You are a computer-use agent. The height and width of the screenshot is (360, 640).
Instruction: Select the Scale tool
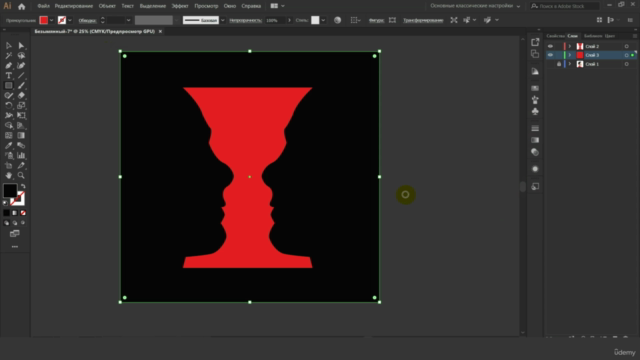21,105
